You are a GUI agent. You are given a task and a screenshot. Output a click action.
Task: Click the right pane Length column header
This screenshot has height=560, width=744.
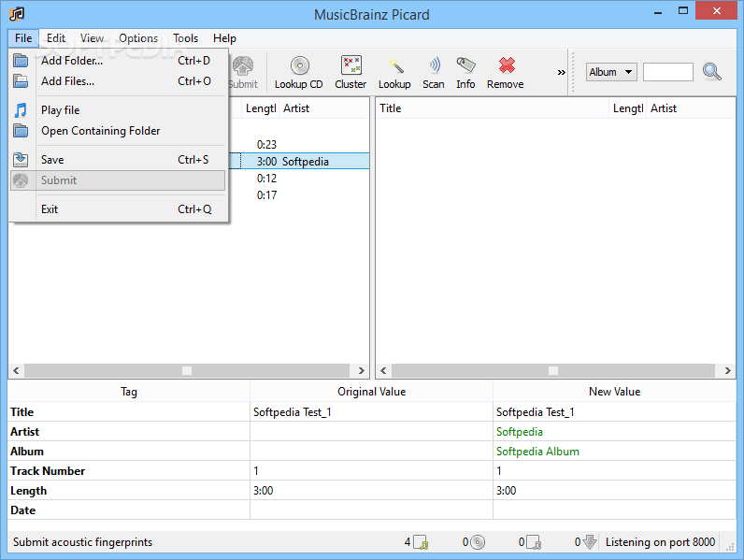click(628, 108)
